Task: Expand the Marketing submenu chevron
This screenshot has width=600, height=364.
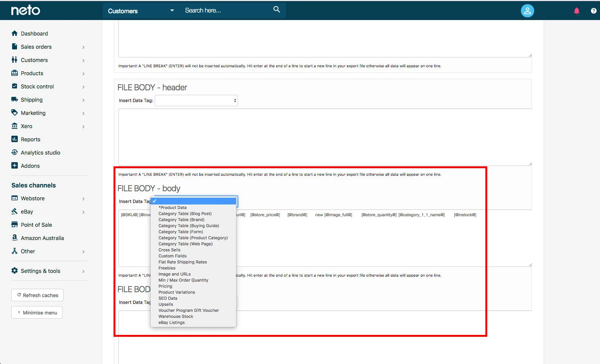Action: (x=83, y=113)
